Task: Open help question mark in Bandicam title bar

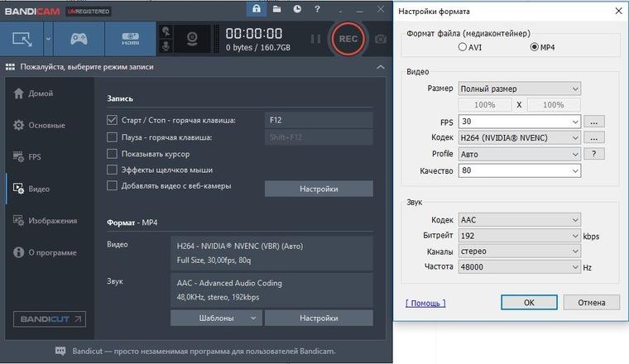Action: [x=317, y=9]
